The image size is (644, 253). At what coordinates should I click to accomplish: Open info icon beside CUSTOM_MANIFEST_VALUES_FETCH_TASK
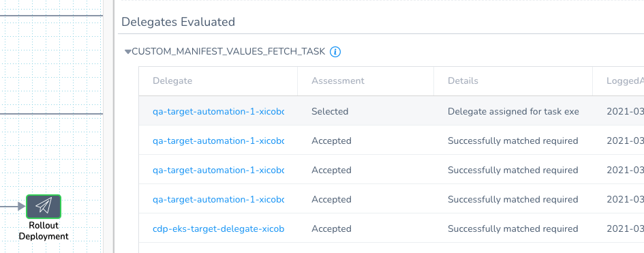(335, 52)
